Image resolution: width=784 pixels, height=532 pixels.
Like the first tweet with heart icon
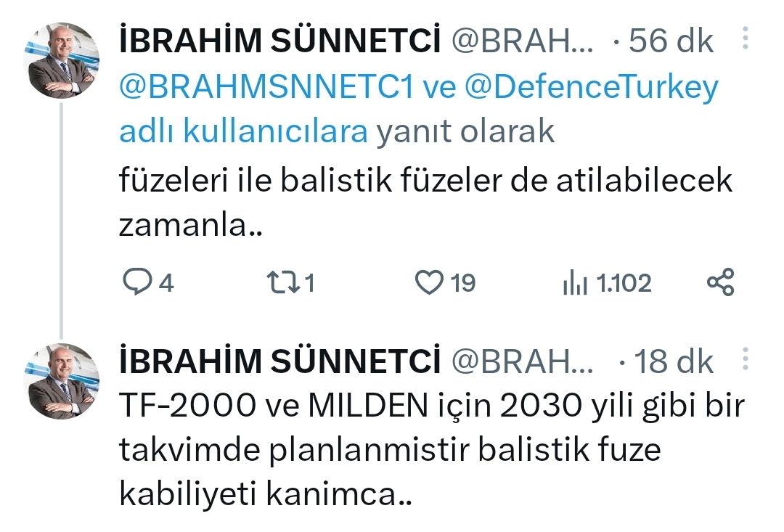point(429,282)
